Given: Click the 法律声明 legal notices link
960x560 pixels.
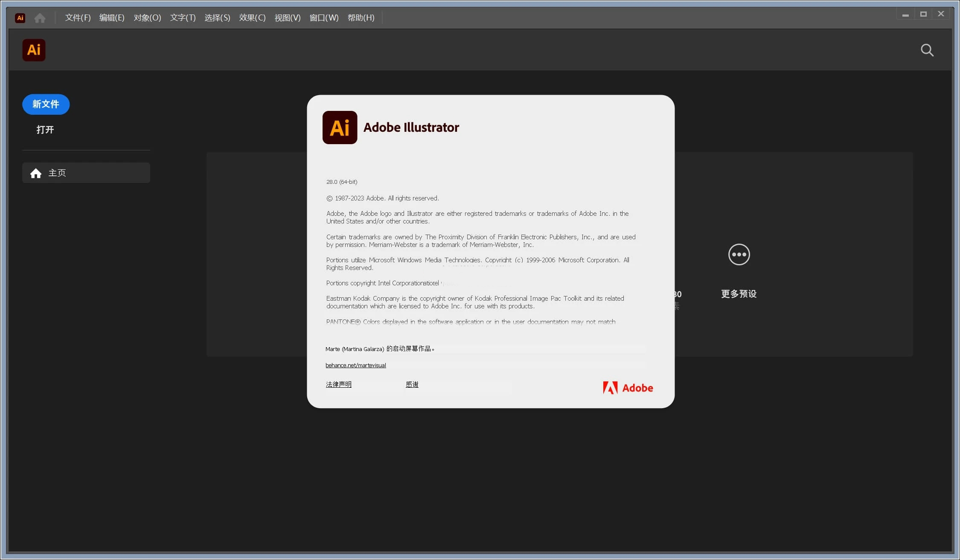Looking at the screenshot, I should 339,384.
